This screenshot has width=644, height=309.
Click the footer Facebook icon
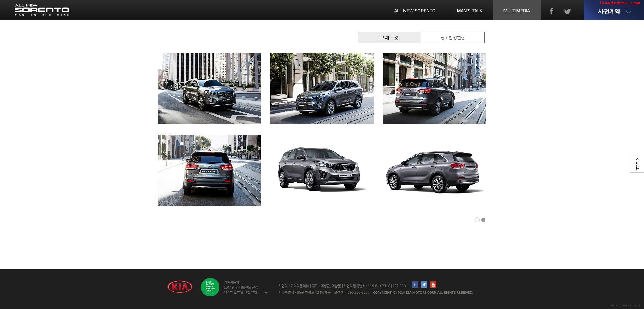(x=415, y=284)
